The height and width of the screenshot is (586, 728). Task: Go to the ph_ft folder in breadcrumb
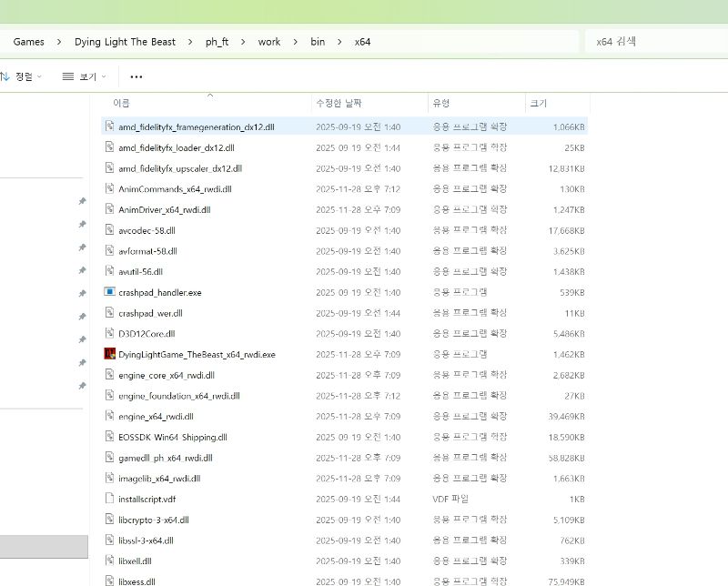(217, 42)
